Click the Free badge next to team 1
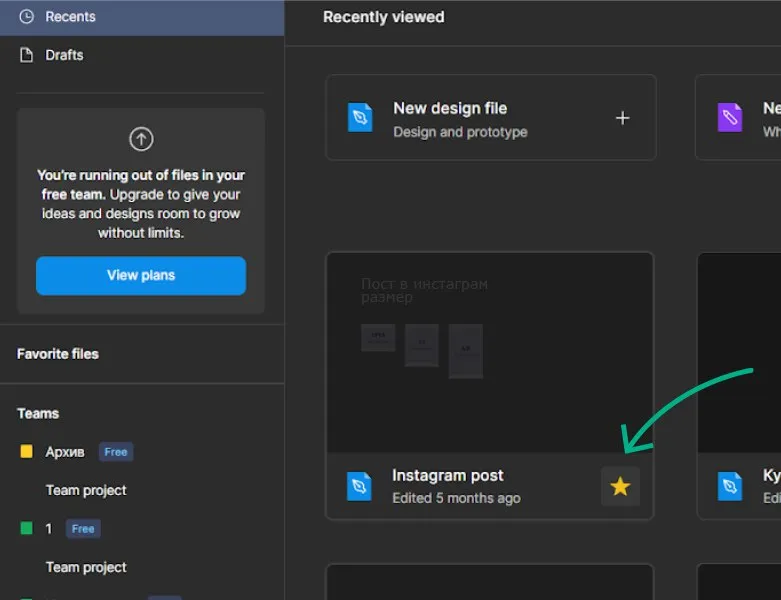 (x=83, y=529)
